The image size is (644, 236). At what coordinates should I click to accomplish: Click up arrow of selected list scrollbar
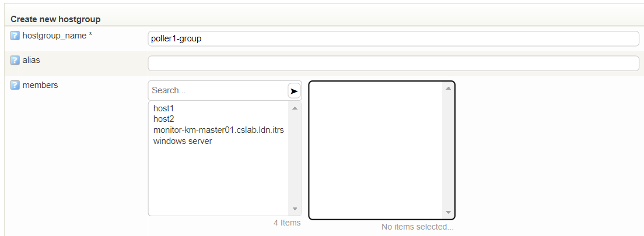448,88
